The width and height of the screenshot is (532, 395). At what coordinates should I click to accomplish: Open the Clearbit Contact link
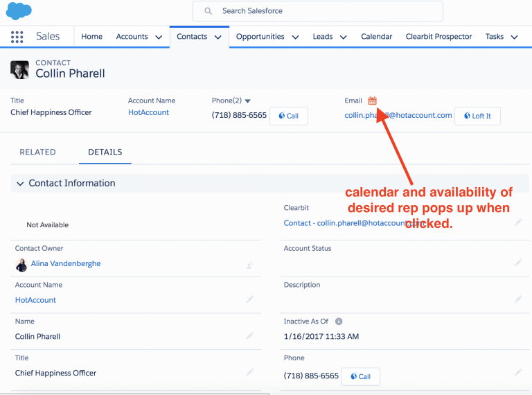[x=355, y=223]
